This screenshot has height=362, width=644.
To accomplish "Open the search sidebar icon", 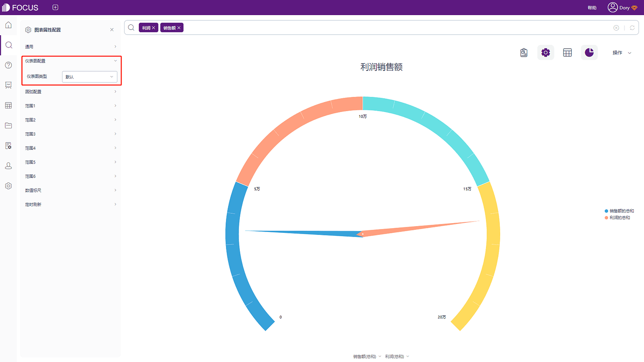I will (x=8, y=45).
